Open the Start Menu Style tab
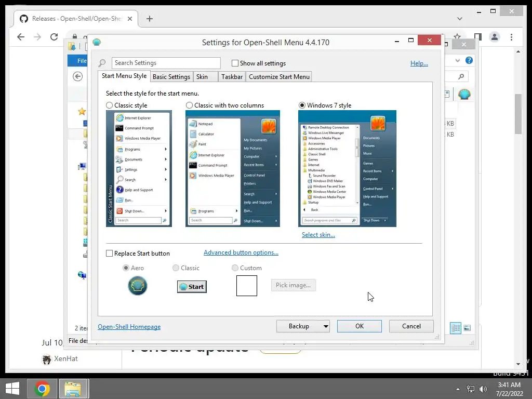Image resolution: width=532 pixels, height=399 pixels. click(124, 76)
